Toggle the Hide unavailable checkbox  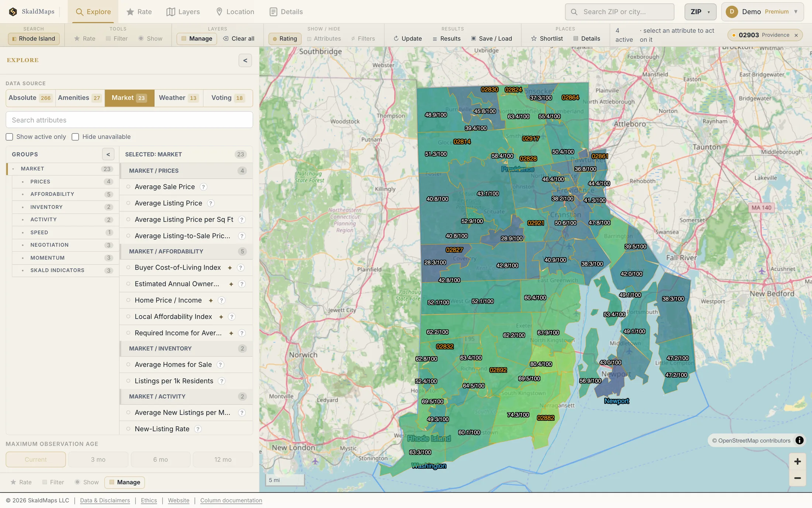tap(75, 137)
